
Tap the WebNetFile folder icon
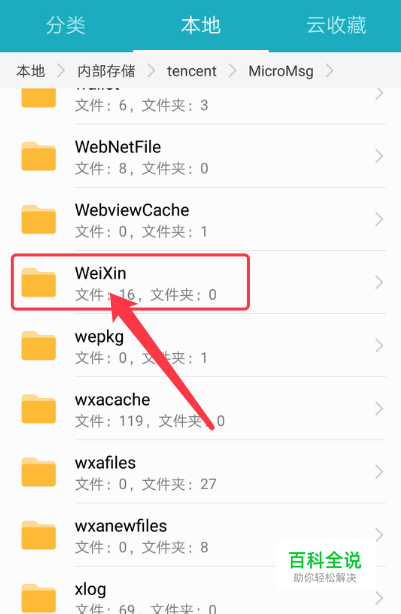point(38,156)
